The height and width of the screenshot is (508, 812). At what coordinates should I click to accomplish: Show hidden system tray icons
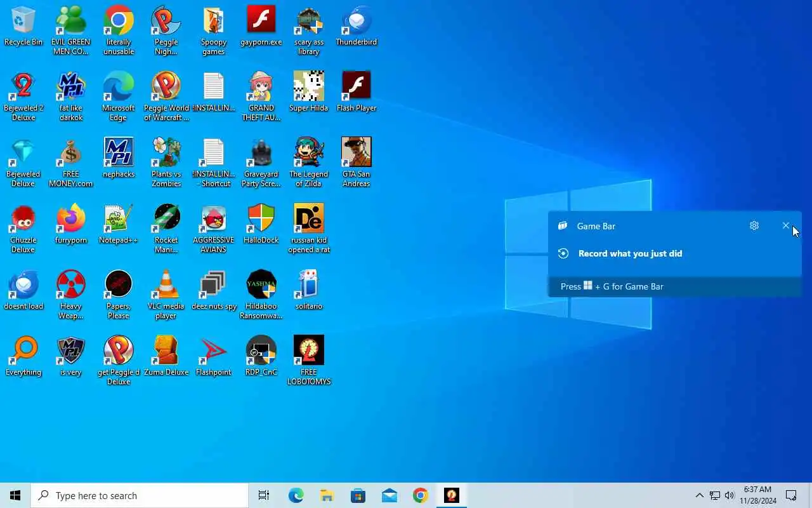click(699, 495)
